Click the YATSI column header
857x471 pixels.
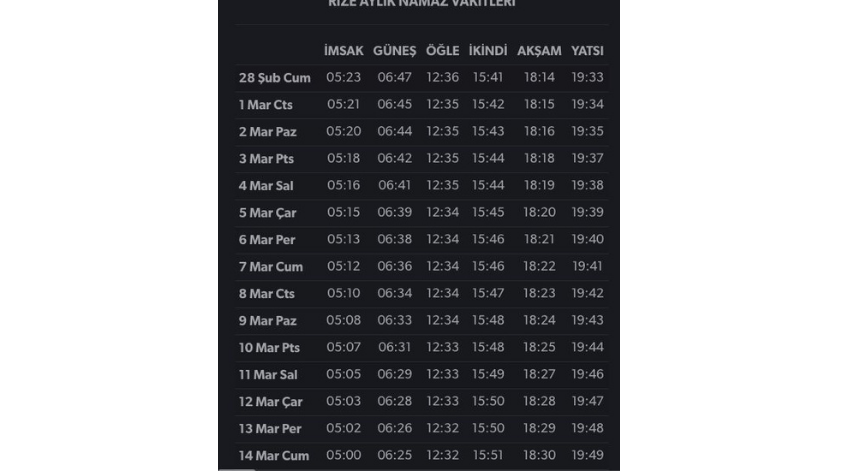(587, 50)
